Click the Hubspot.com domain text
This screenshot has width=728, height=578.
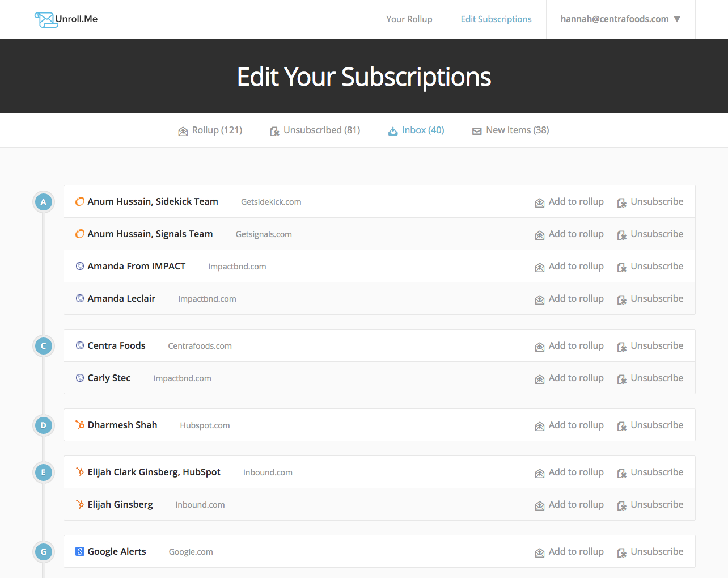pos(205,426)
